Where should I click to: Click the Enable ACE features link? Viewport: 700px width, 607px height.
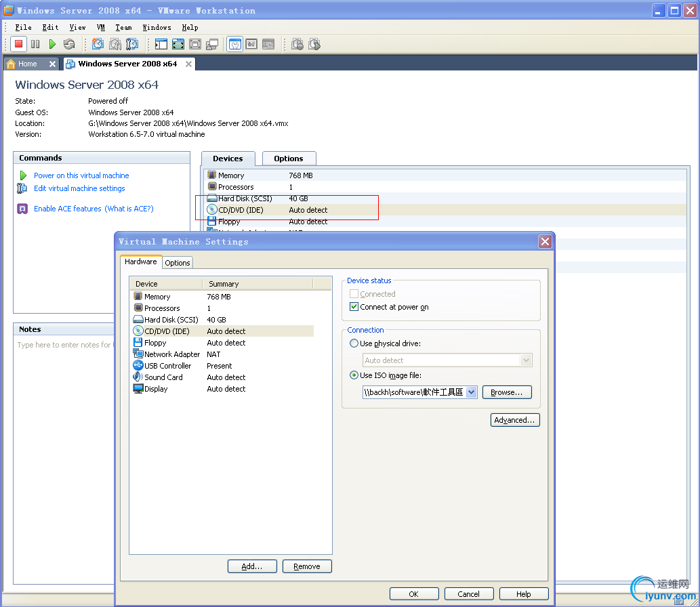[68, 209]
